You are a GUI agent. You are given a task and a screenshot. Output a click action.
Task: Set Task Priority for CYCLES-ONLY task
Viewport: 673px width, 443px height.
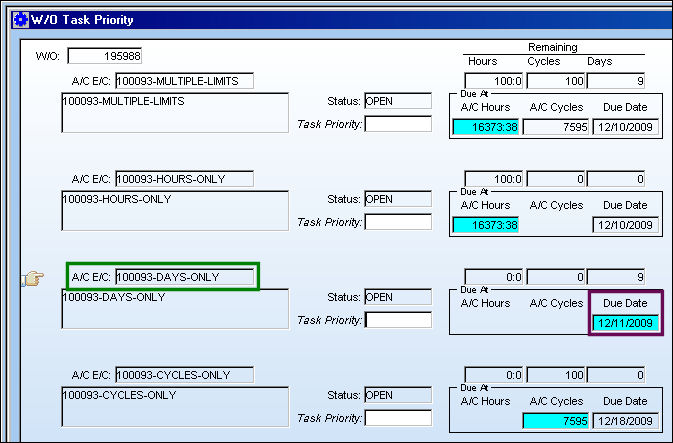398,418
